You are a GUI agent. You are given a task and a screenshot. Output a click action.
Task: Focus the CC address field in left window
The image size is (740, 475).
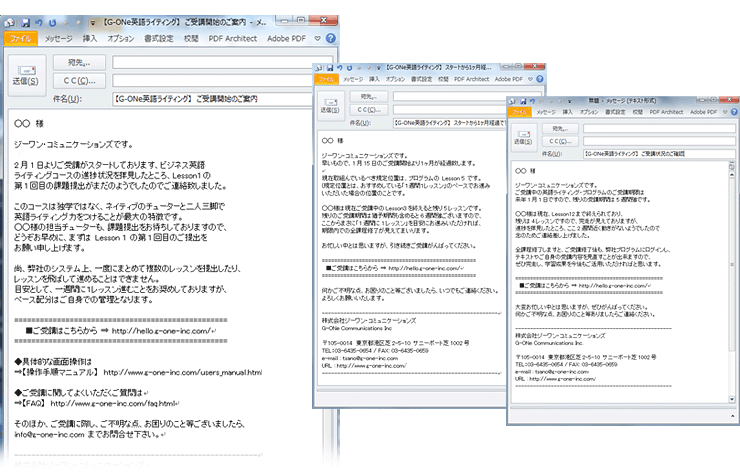212,80
